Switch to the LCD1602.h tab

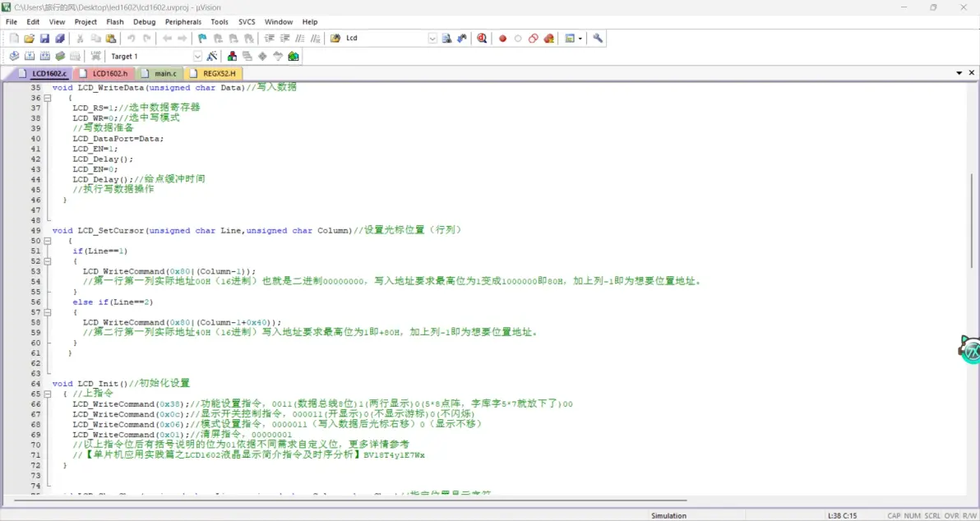click(105, 74)
